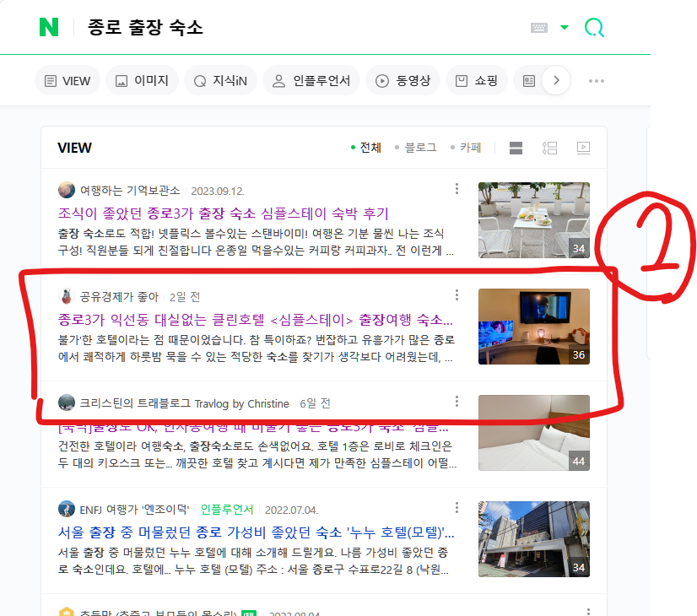Open the 누누 호텔 building thumbnail numbered 34
The image size is (697, 616).
(534, 539)
